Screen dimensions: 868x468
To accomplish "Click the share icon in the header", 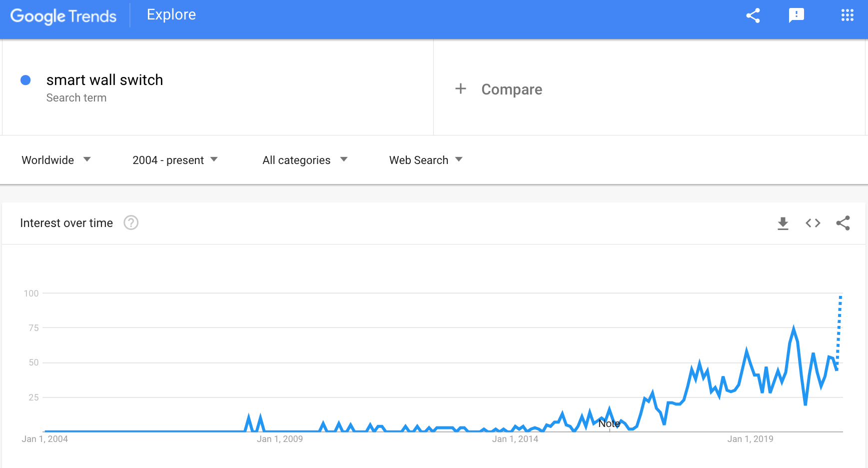I will point(753,15).
